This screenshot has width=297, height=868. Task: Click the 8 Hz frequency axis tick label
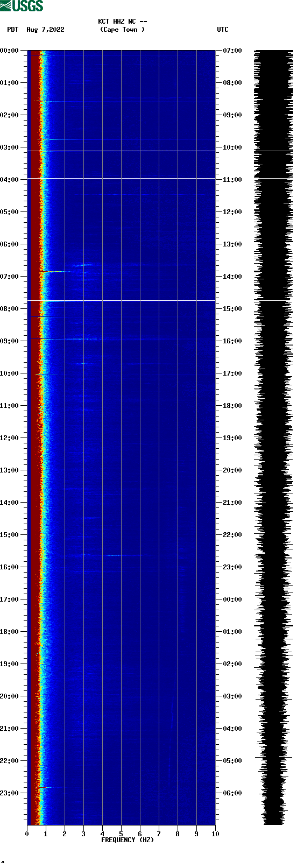178,834
